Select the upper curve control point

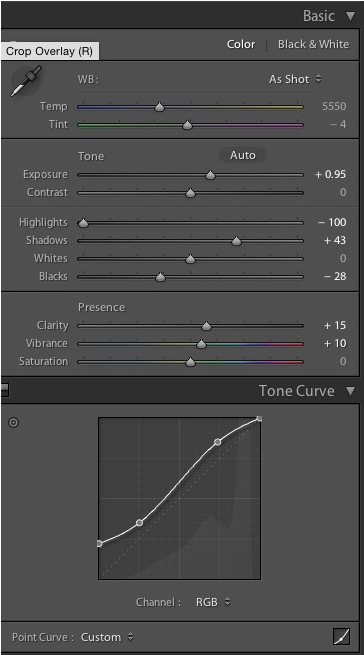click(217, 442)
